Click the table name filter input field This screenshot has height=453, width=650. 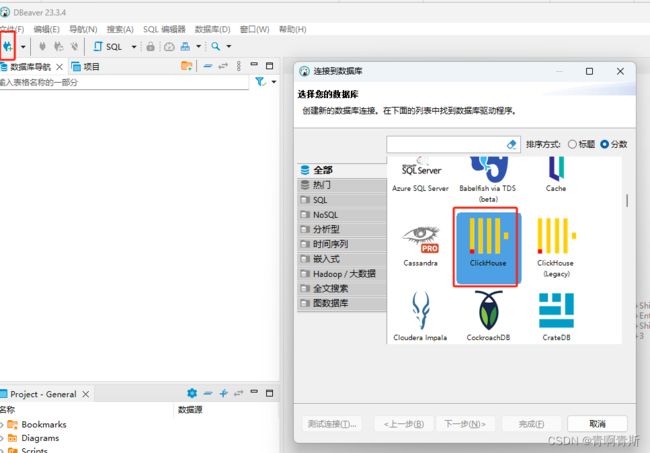coord(124,82)
